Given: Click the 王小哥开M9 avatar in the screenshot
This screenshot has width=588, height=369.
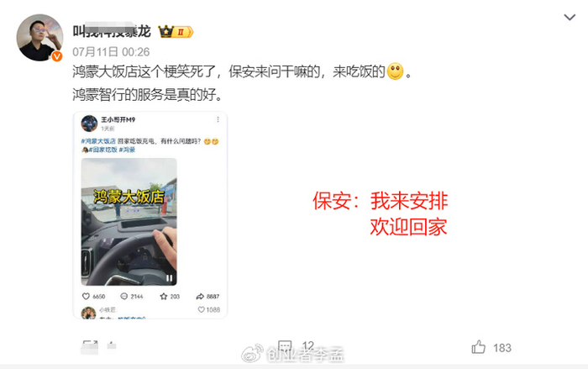Looking at the screenshot, I should (89, 124).
